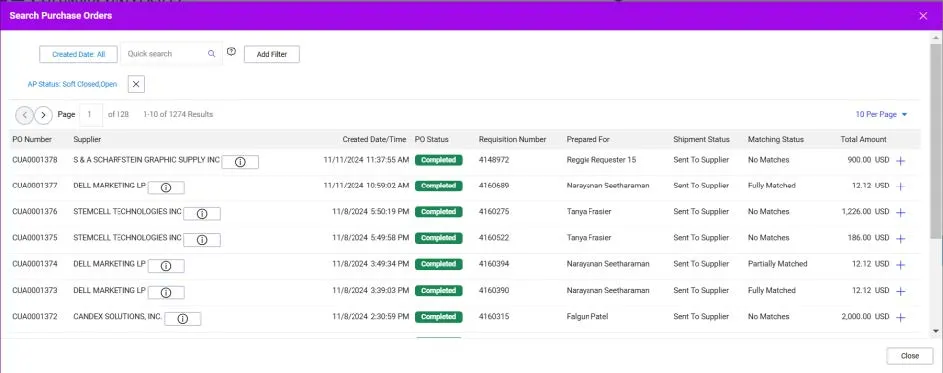The width and height of the screenshot is (943, 373).
Task: Click the plus icon for PO CUA0001377
Action: (x=900, y=186)
